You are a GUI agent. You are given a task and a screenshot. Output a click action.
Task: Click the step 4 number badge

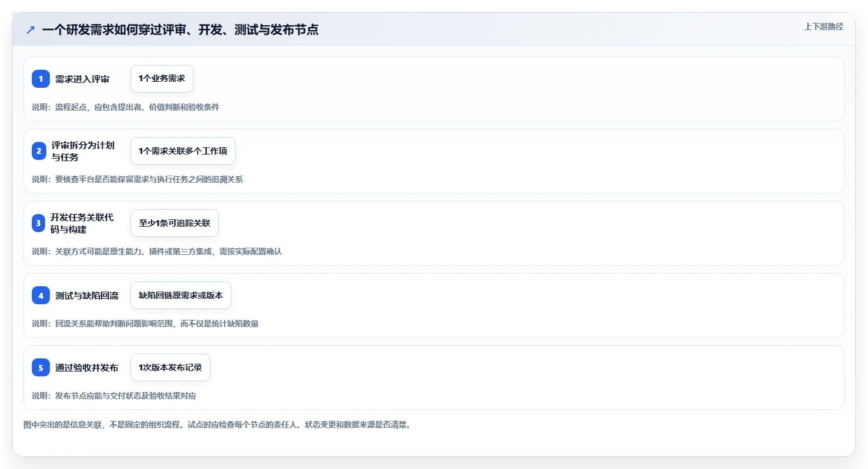tap(41, 295)
